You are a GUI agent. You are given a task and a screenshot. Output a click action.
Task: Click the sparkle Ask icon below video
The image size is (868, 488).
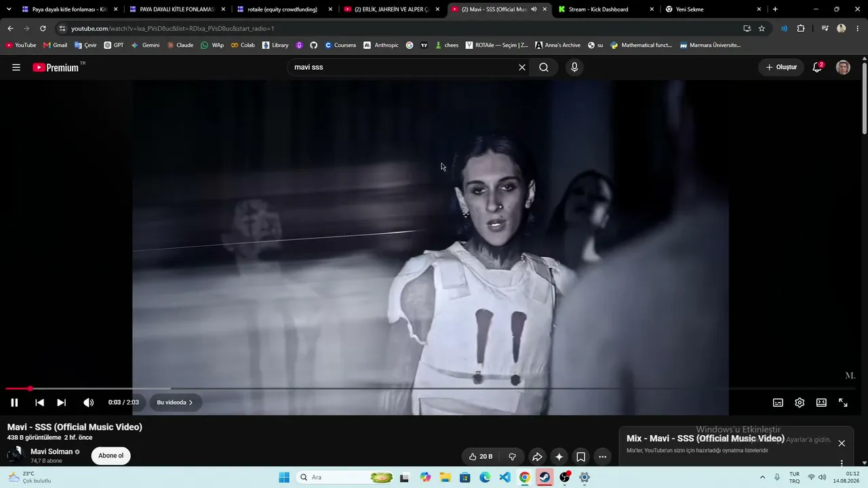click(559, 457)
